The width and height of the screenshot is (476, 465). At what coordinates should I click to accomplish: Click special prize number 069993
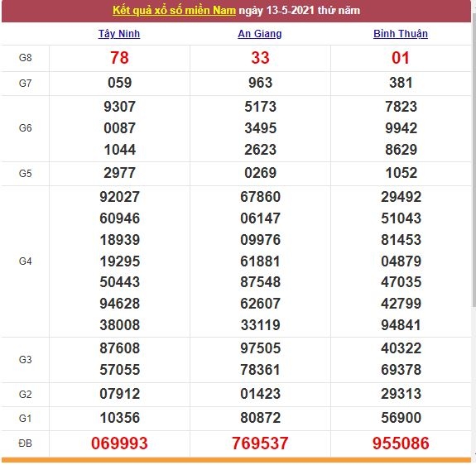119,443
